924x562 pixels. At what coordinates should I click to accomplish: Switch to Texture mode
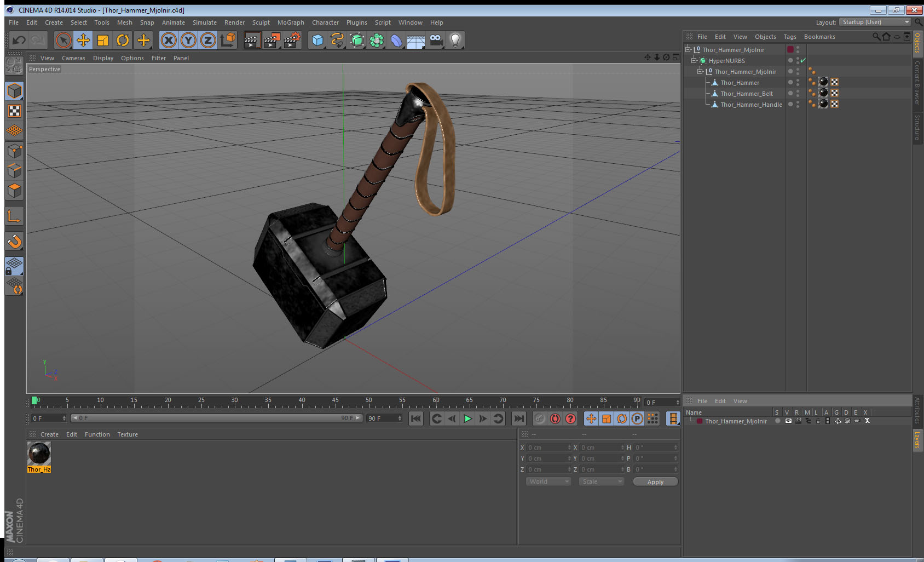click(x=14, y=111)
